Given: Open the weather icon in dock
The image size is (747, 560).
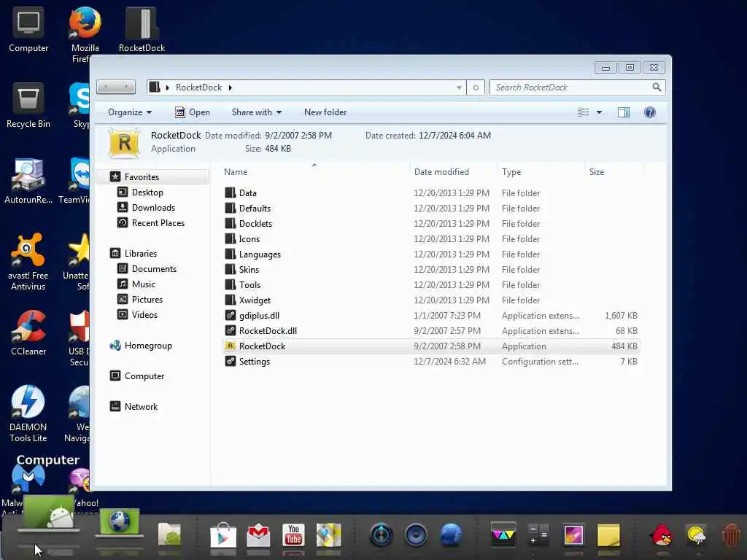Looking at the screenshot, I should click(696, 534).
